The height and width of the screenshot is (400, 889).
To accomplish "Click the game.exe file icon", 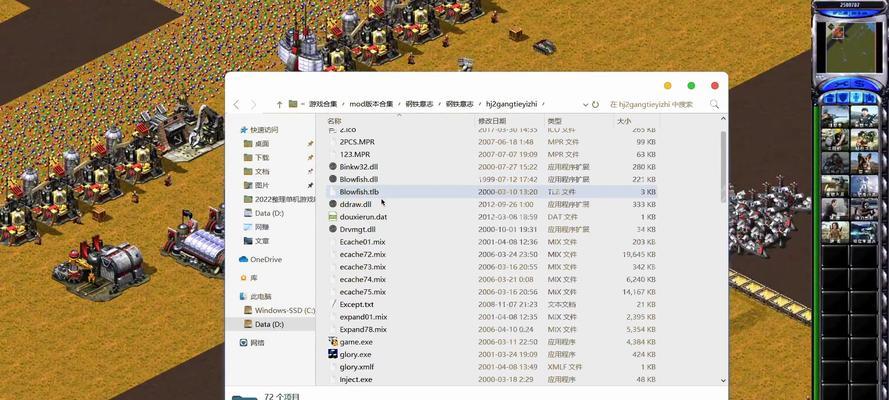I will coord(333,342).
